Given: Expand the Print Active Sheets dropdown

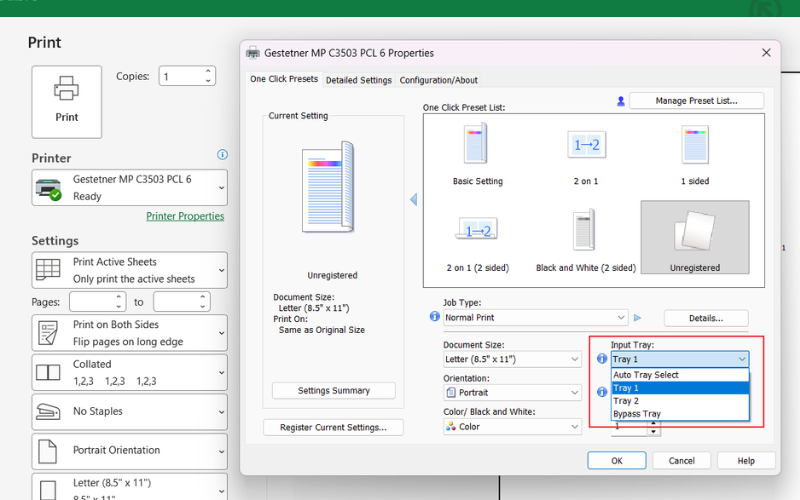Looking at the screenshot, I should [130, 270].
